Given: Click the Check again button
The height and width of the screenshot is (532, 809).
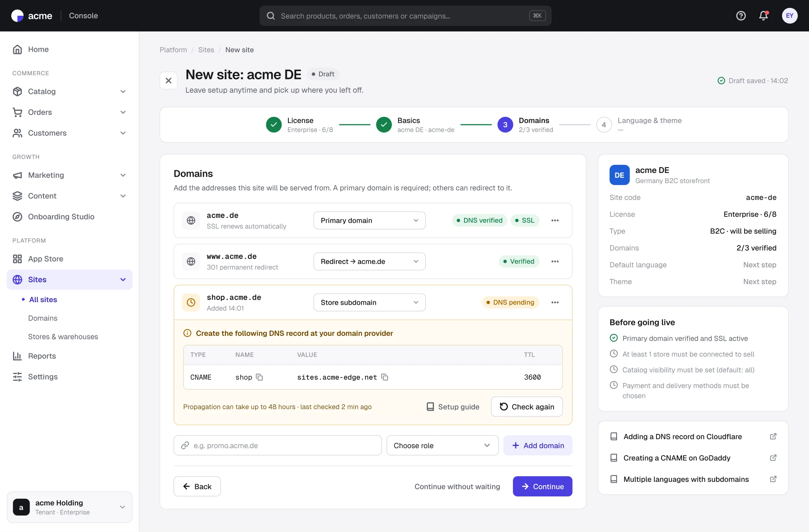Looking at the screenshot, I should [527, 407].
